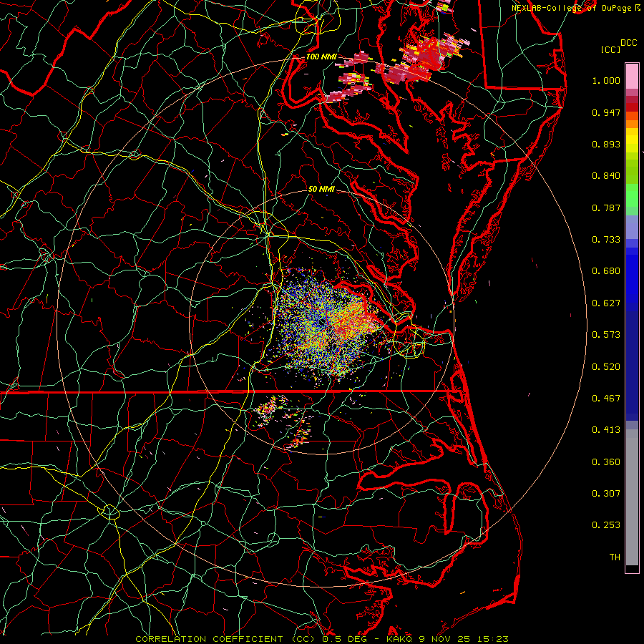Image resolution: width=644 pixels, height=644 pixels.
Task: Click the 0.947 scale value
Action: 606,112
